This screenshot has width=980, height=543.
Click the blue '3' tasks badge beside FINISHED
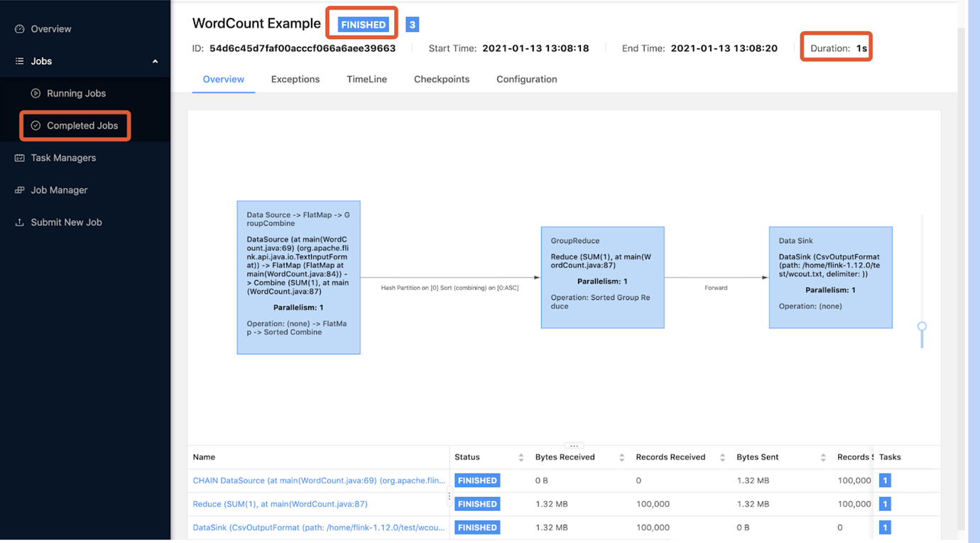coord(412,23)
